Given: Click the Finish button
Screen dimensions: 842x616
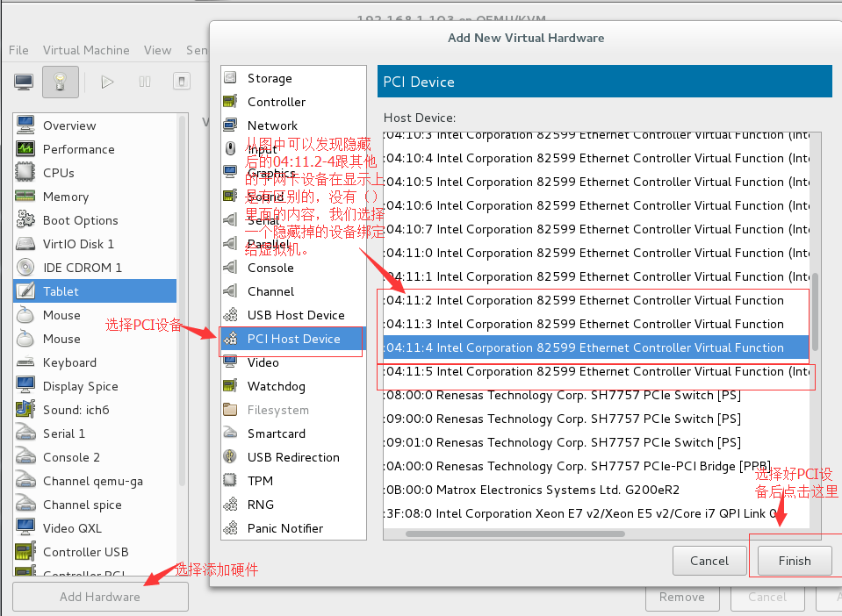Looking at the screenshot, I should coord(794,561).
